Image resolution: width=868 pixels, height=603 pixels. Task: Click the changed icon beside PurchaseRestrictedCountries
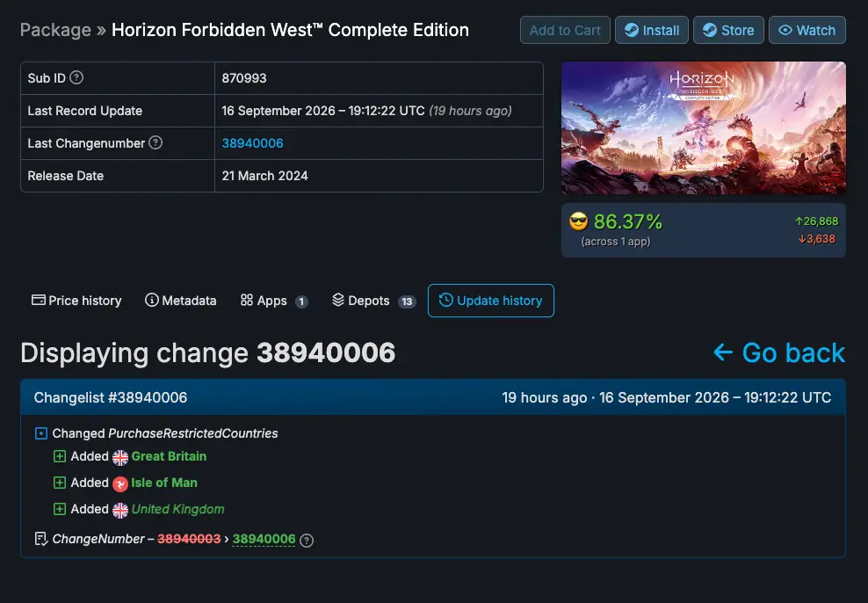pos(41,433)
